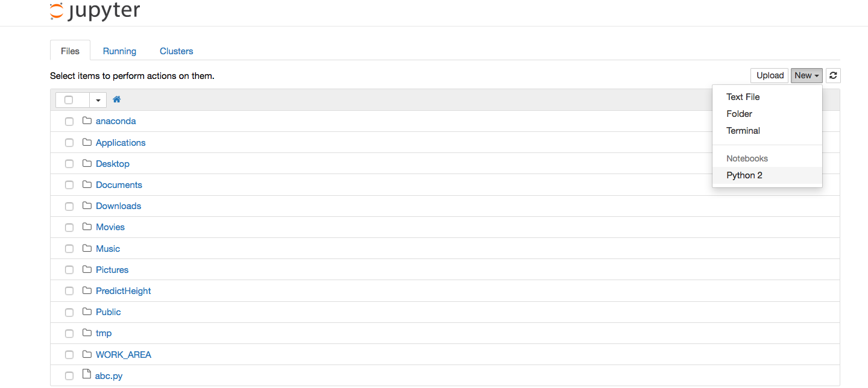The width and height of the screenshot is (868, 388).
Task: Click the folder icon beside anaconda
Action: [x=86, y=121]
